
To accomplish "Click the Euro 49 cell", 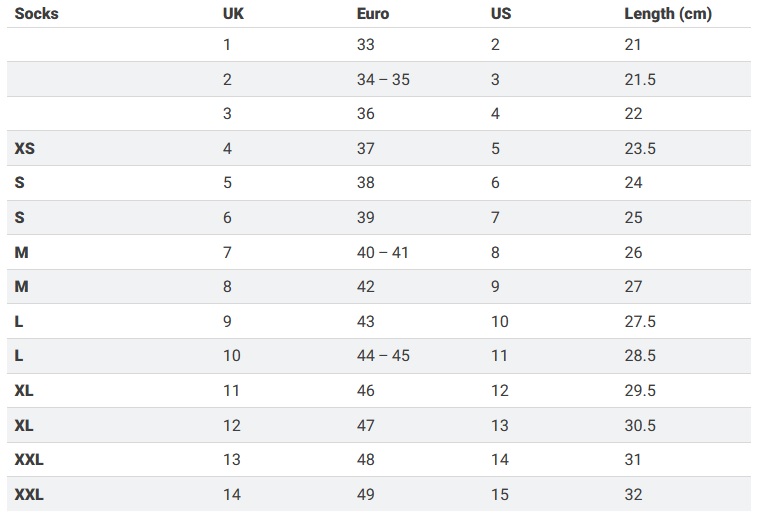I will click(366, 494).
